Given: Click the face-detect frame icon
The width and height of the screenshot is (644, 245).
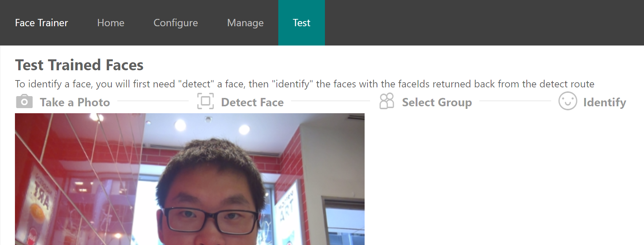Looking at the screenshot, I should tap(205, 101).
